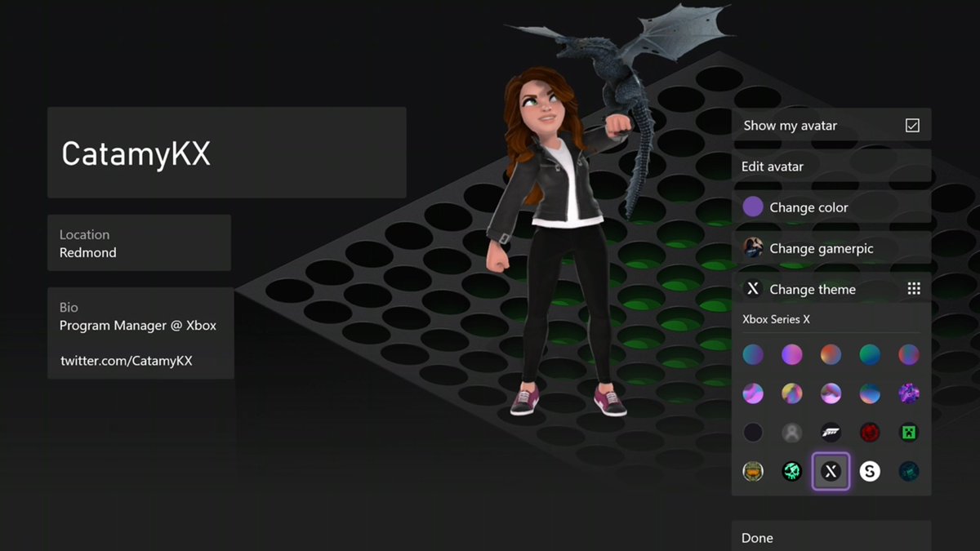Viewport: 980px width, 551px height.
Task: Click the CatamyKX gamertag field
Action: tap(227, 153)
